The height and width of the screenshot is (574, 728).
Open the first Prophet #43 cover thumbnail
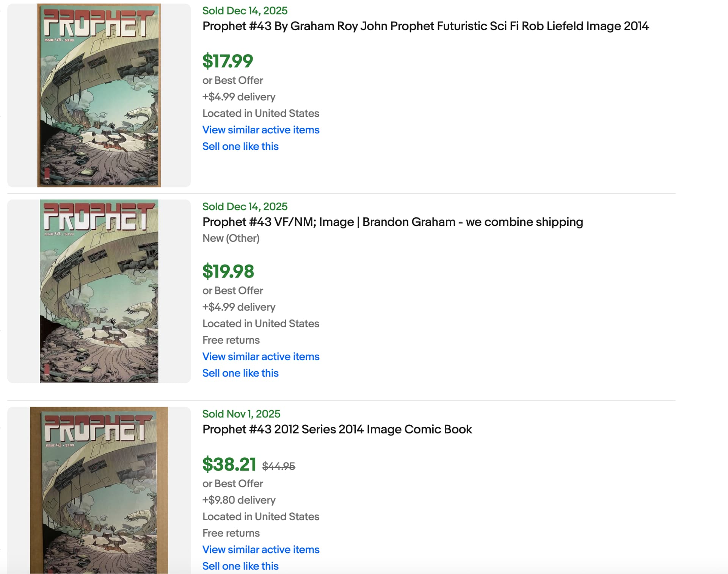pos(99,95)
